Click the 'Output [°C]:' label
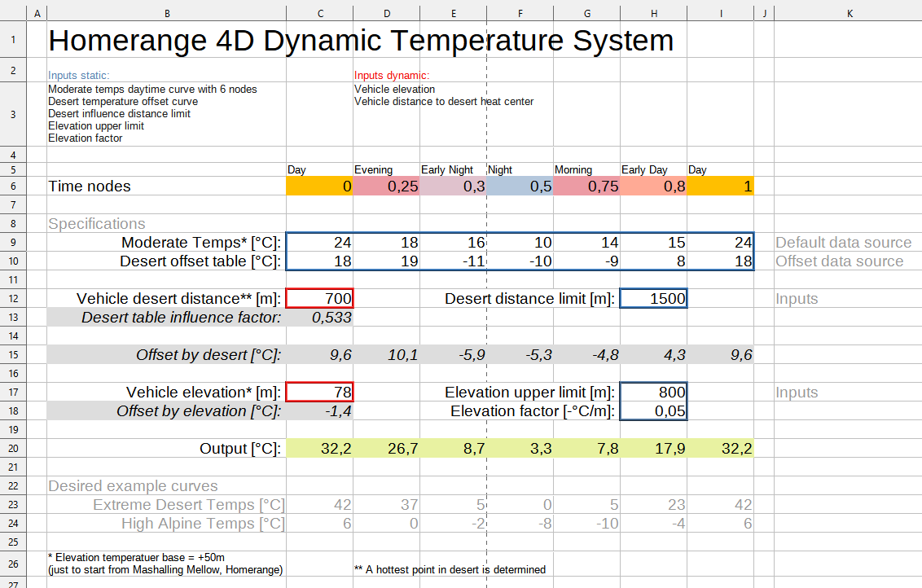Viewport: 922px width, 588px height. coord(240,449)
